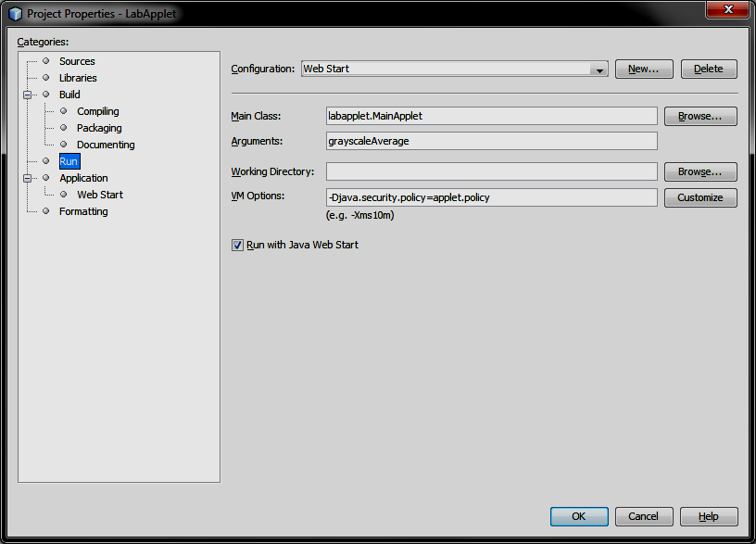Select the Sources category
Screen dimensions: 756x544
point(77,61)
